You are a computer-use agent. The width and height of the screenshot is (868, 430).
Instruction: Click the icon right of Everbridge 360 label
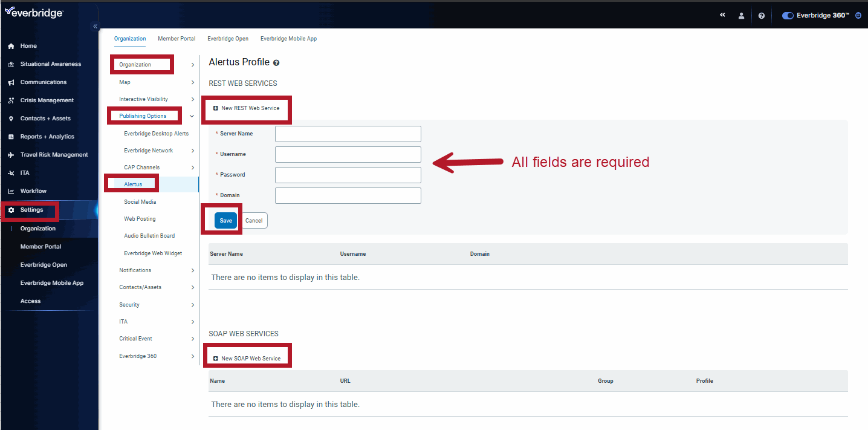(858, 15)
